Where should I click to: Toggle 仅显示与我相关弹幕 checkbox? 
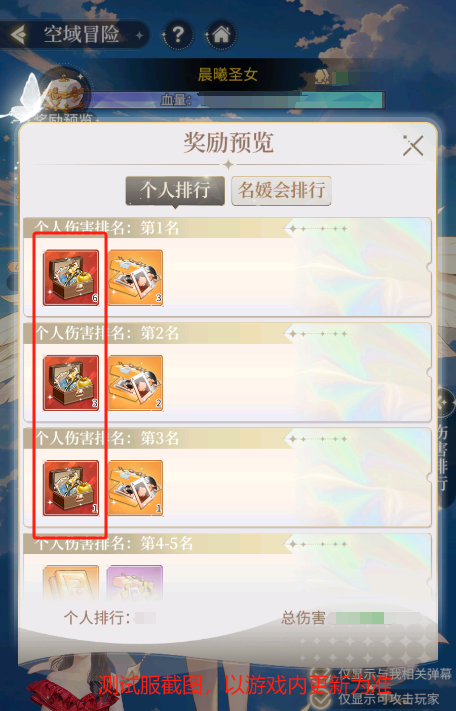coord(321,675)
